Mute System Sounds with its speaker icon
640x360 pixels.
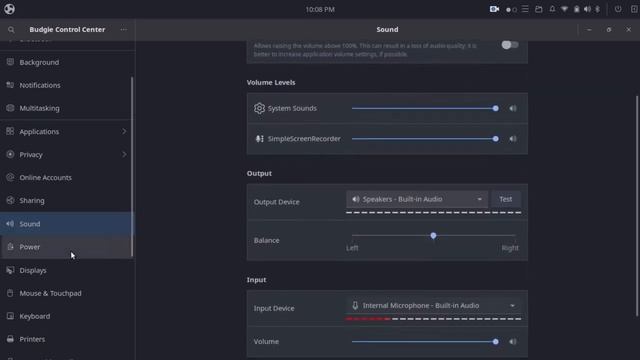coord(513,108)
